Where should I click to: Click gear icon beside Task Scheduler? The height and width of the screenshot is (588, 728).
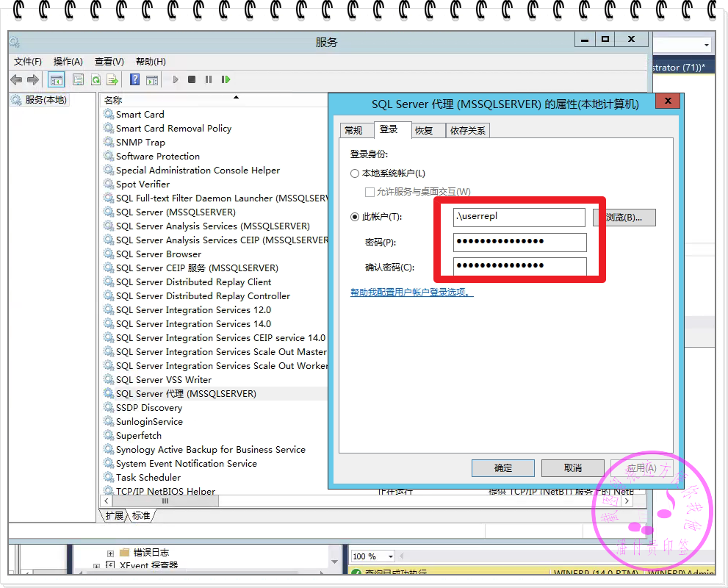(109, 477)
